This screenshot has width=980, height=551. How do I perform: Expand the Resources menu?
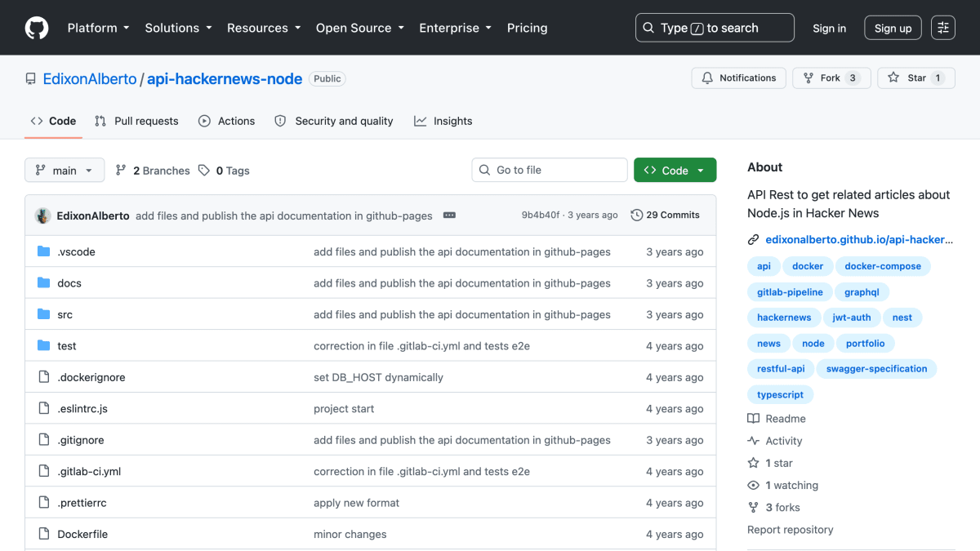(264, 28)
